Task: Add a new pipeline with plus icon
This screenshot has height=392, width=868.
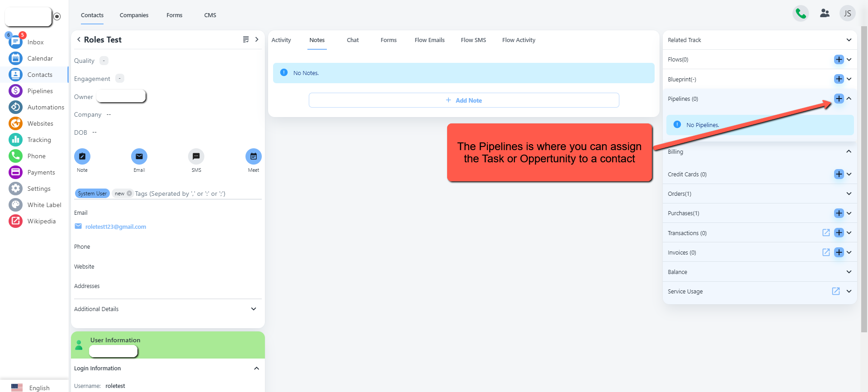Action: point(839,99)
